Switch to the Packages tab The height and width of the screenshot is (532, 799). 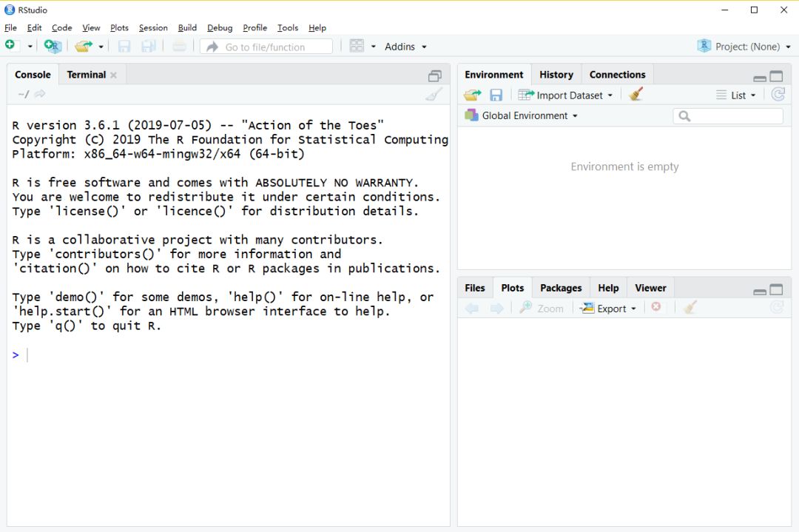(x=561, y=288)
